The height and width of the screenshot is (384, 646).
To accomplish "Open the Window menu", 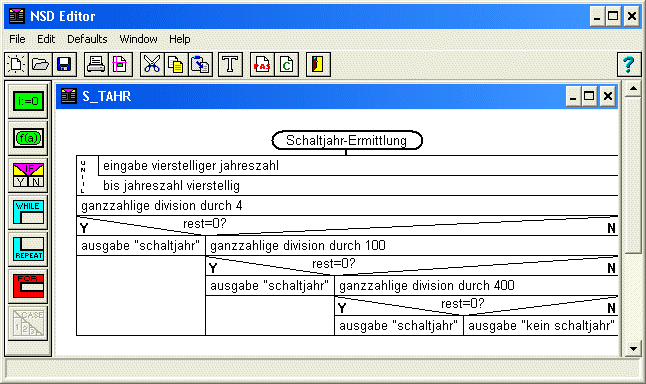I will [x=138, y=39].
